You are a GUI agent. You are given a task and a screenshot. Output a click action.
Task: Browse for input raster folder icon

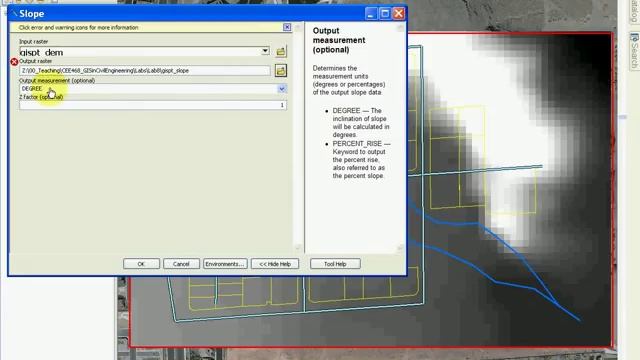pos(281,51)
